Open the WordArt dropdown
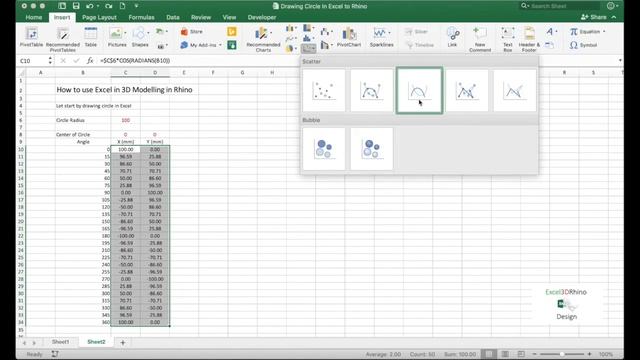Screen dimensions: 640x360 (x=551, y=31)
